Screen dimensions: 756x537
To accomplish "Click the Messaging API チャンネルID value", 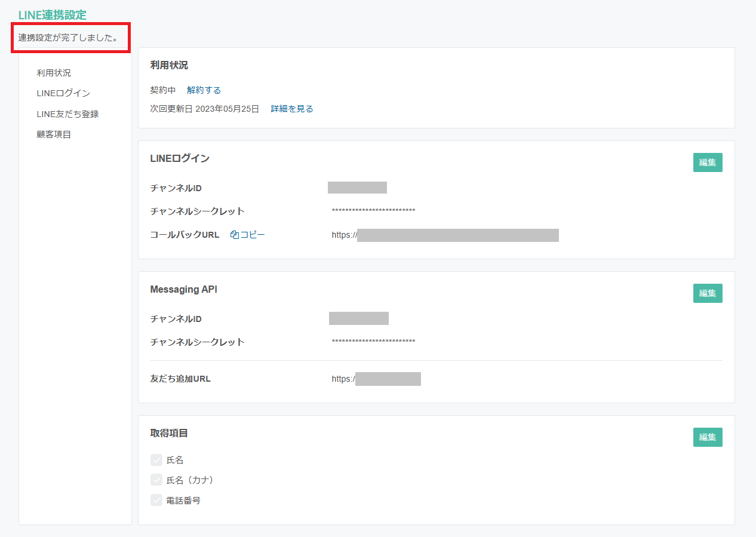I will (x=358, y=318).
